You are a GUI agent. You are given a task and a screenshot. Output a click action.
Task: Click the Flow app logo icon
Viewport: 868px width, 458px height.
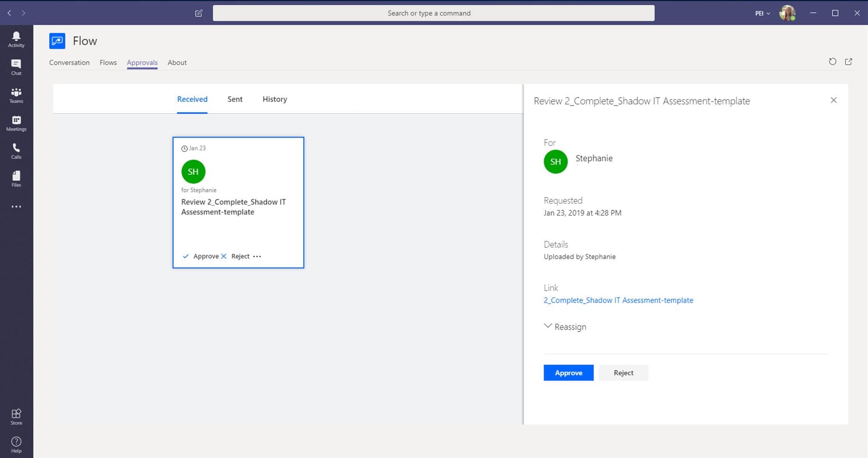[x=57, y=41]
